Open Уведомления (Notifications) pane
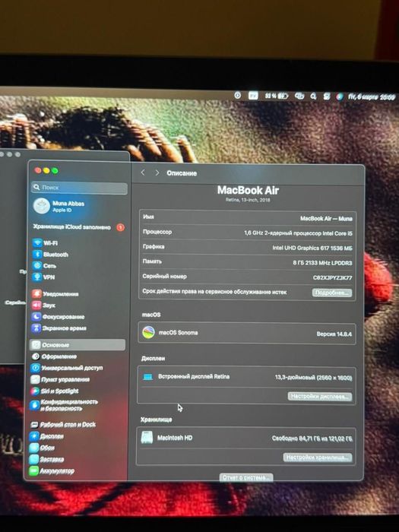This screenshot has height=532, width=399. 55,294
